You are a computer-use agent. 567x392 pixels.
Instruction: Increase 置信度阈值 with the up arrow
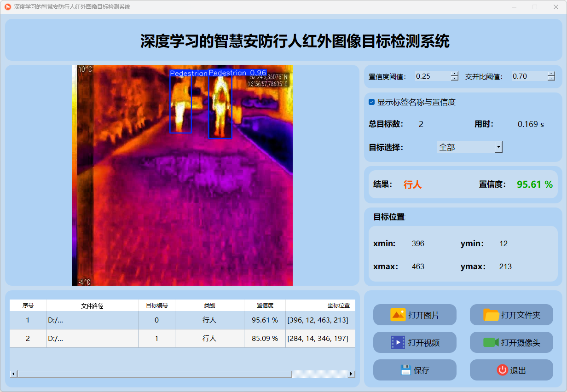455,74
